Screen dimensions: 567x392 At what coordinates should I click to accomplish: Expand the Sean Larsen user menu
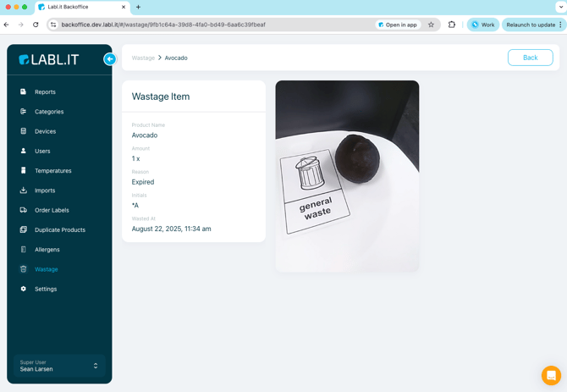tap(95, 366)
